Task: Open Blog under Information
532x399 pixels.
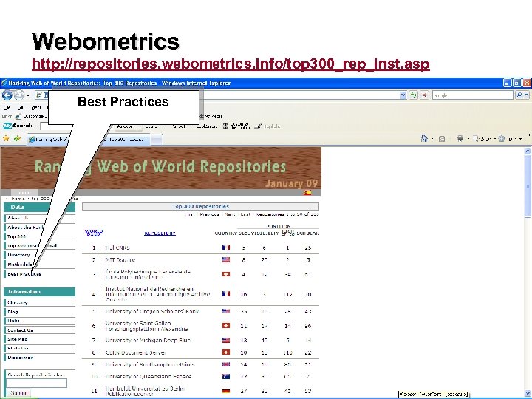Action: [x=13, y=312]
